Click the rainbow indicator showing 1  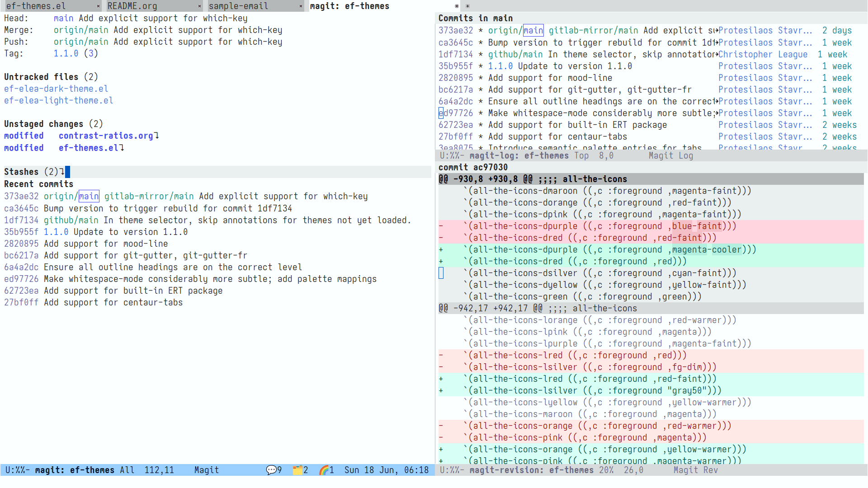[x=326, y=470]
